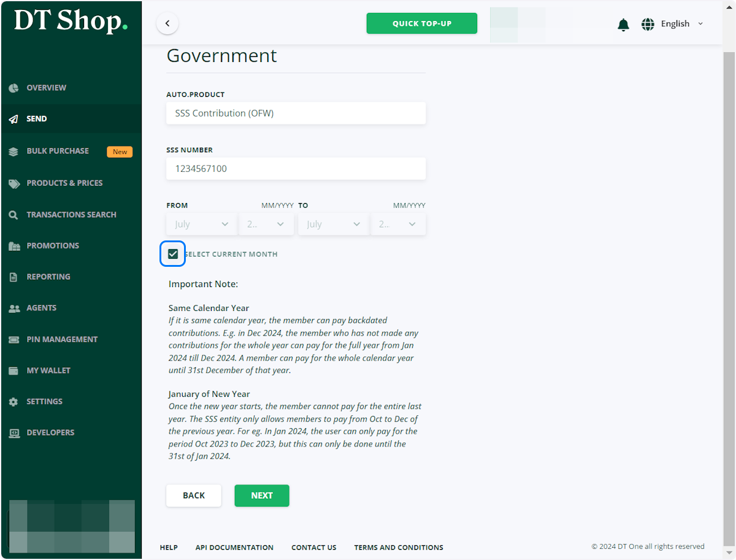736x560 pixels.
Task: Click the globe language icon
Action: click(648, 24)
